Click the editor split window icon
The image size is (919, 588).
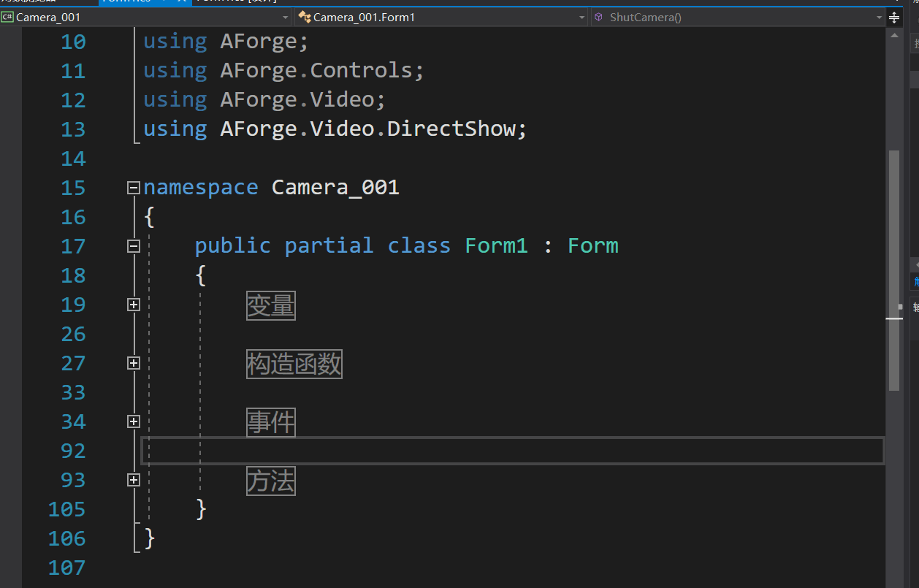[894, 18]
